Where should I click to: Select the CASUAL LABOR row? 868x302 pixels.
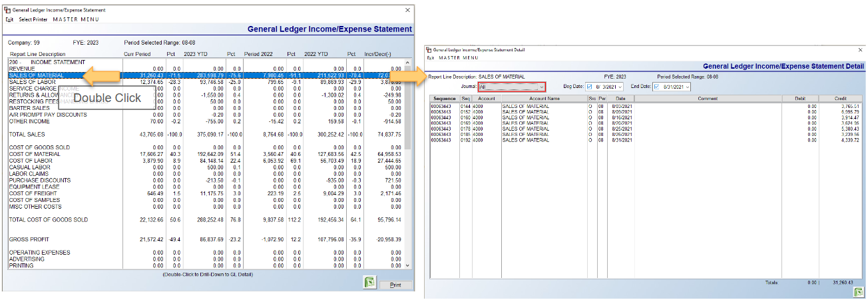[x=206, y=167]
